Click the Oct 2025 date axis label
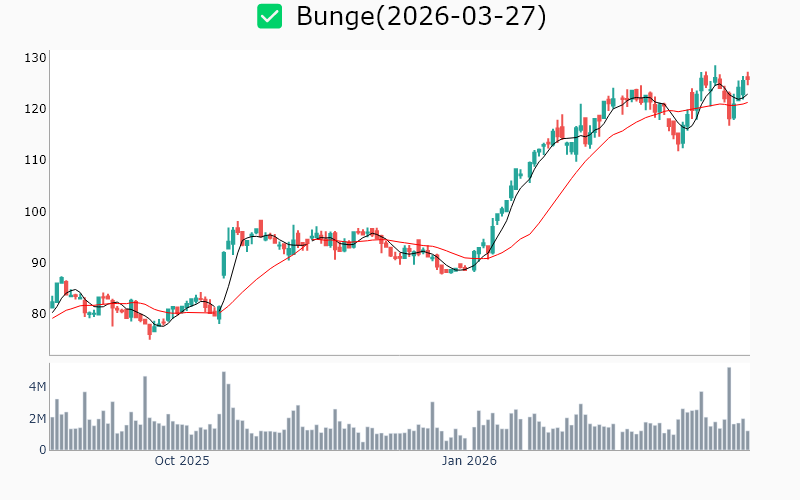This screenshot has width=800, height=500. click(x=182, y=461)
